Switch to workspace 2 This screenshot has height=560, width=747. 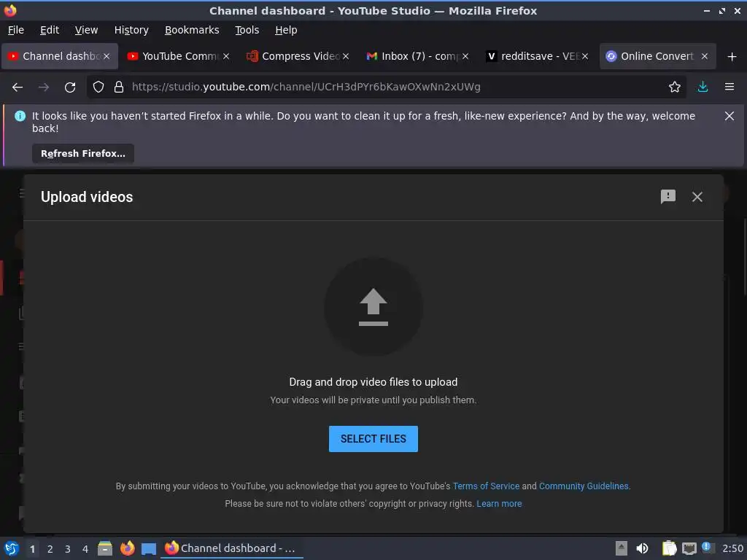pyautogui.click(x=50, y=549)
